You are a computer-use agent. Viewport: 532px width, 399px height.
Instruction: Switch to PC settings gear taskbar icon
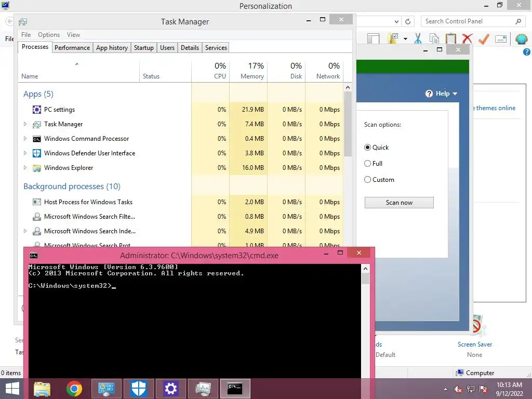point(170,389)
